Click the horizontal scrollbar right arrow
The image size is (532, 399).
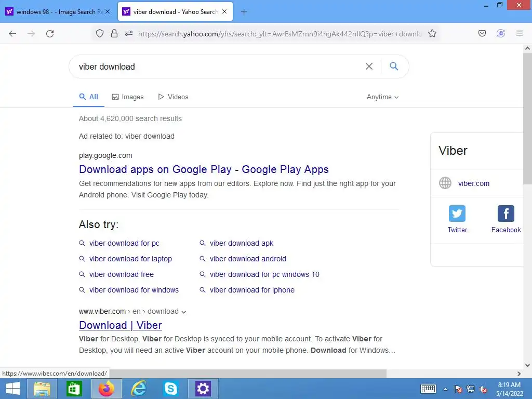519,374
